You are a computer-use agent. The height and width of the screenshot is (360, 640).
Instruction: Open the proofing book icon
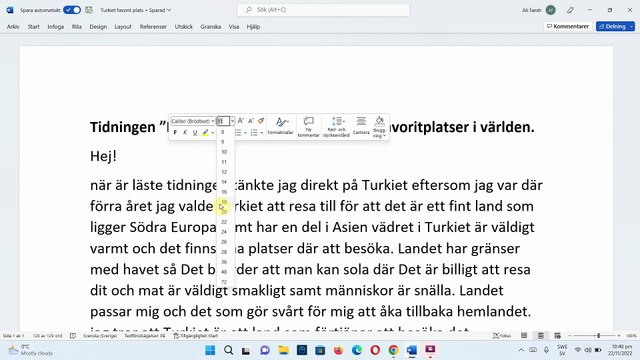pos(73,336)
